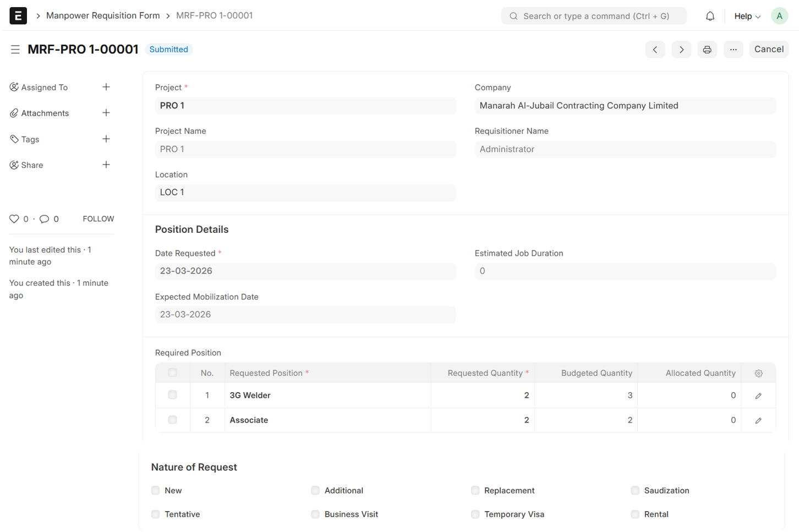Viewport: 799px width, 532px height.
Task: Navigate to Manpower Requisition Form breadcrumb
Action: pos(103,15)
